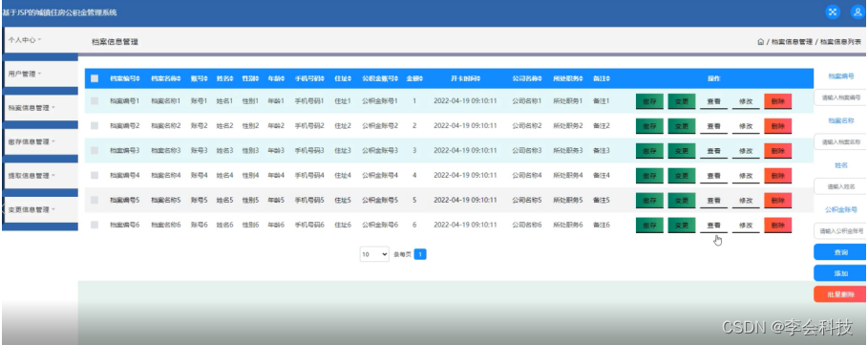Sort by 手机号码 column header arrows
The height and width of the screenshot is (345, 868).
click(322, 78)
